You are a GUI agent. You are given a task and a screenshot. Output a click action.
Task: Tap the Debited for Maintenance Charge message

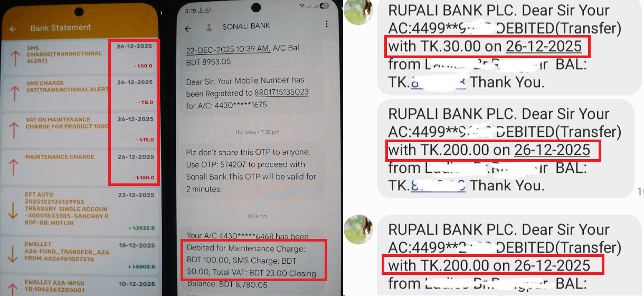point(253,260)
